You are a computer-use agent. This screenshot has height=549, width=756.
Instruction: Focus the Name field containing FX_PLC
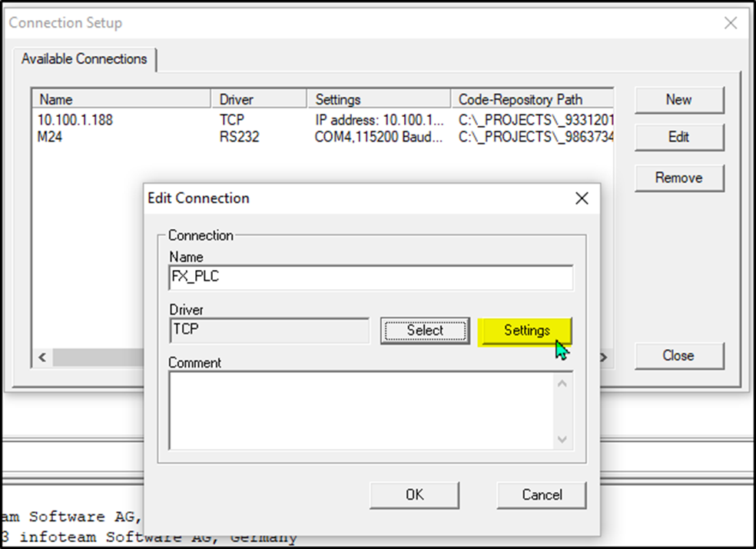point(371,278)
